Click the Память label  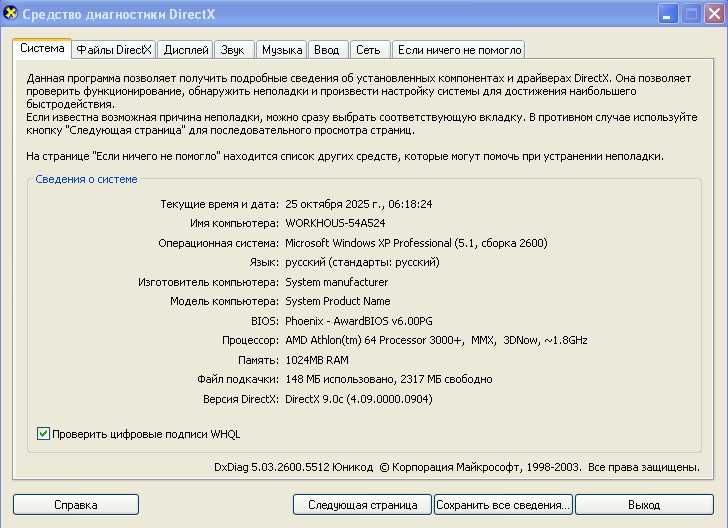coord(258,360)
